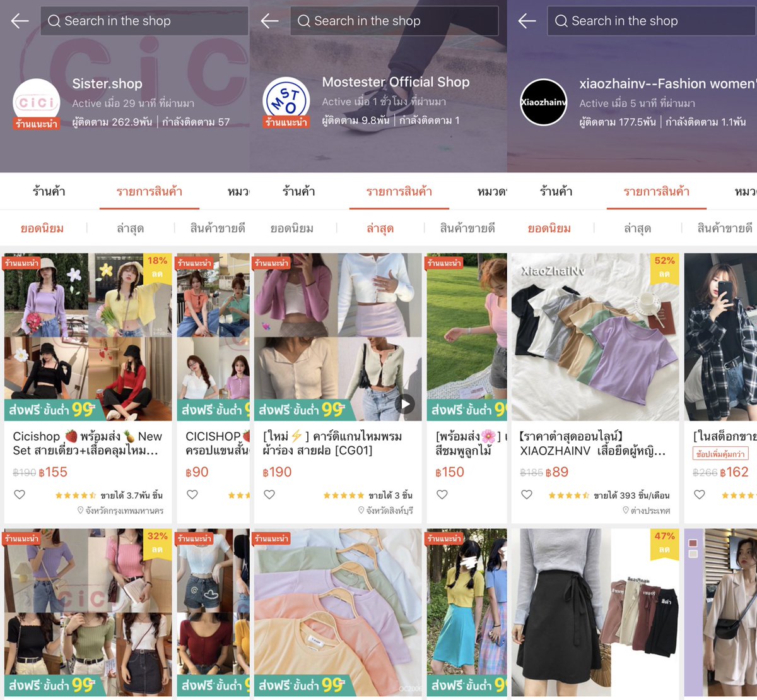Open pastel t-shirts on hangers thumbnail
The height and width of the screenshot is (700, 757).
click(x=338, y=613)
